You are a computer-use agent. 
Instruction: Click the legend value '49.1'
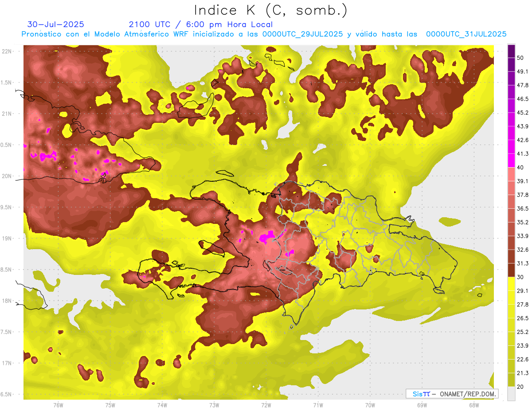[x=523, y=71]
